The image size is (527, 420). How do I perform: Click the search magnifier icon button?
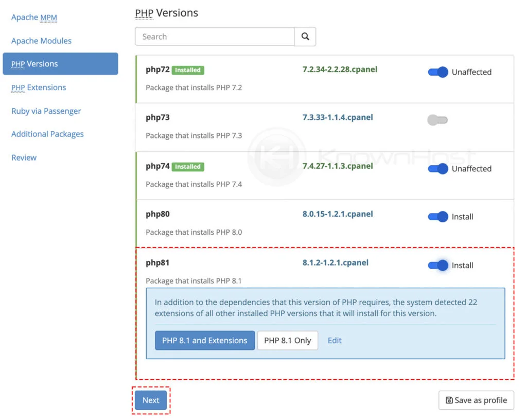click(x=305, y=37)
